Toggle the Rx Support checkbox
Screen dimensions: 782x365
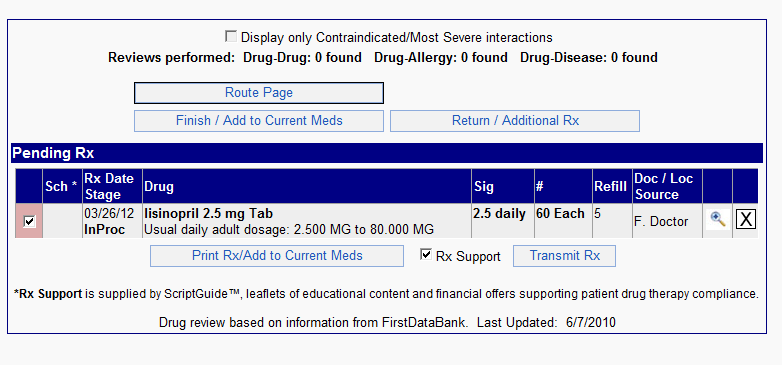pyautogui.click(x=425, y=255)
